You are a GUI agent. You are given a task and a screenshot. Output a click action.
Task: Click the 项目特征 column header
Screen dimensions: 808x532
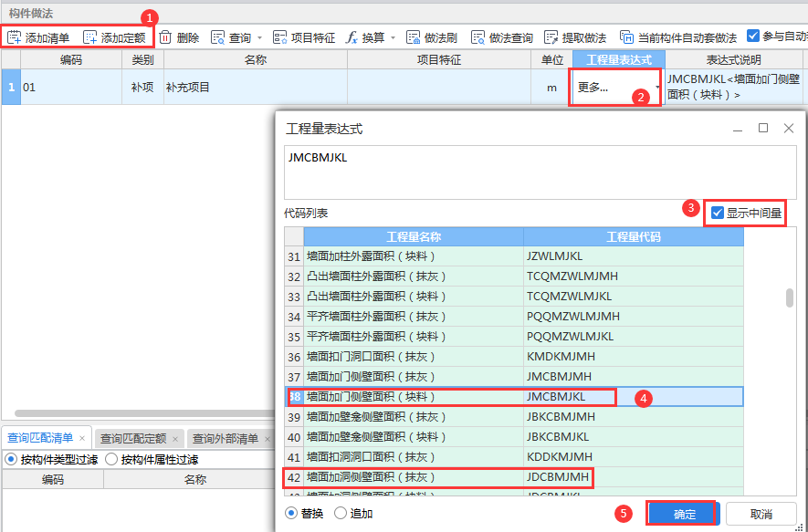[439, 59]
